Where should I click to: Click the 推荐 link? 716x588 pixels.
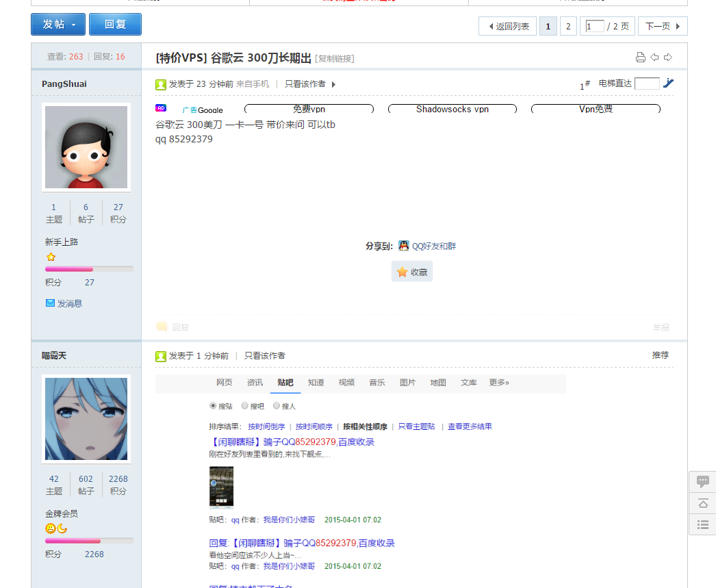pyautogui.click(x=661, y=355)
